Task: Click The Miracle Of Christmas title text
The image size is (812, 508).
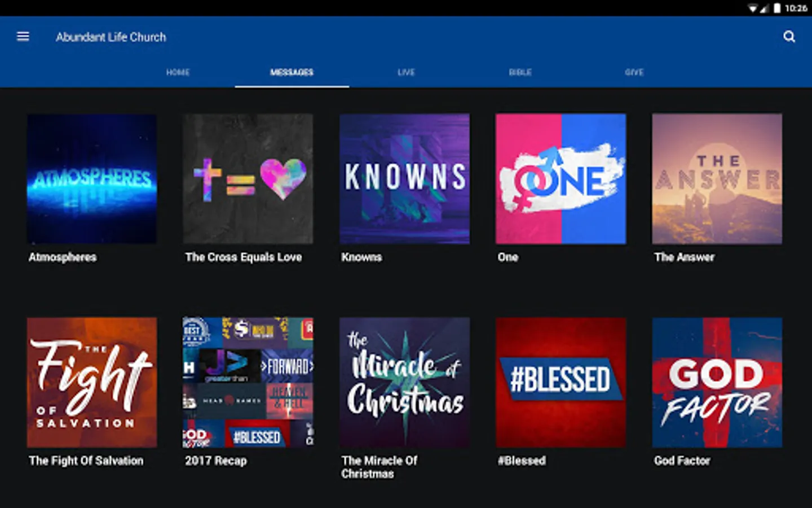Action: point(379,467)
